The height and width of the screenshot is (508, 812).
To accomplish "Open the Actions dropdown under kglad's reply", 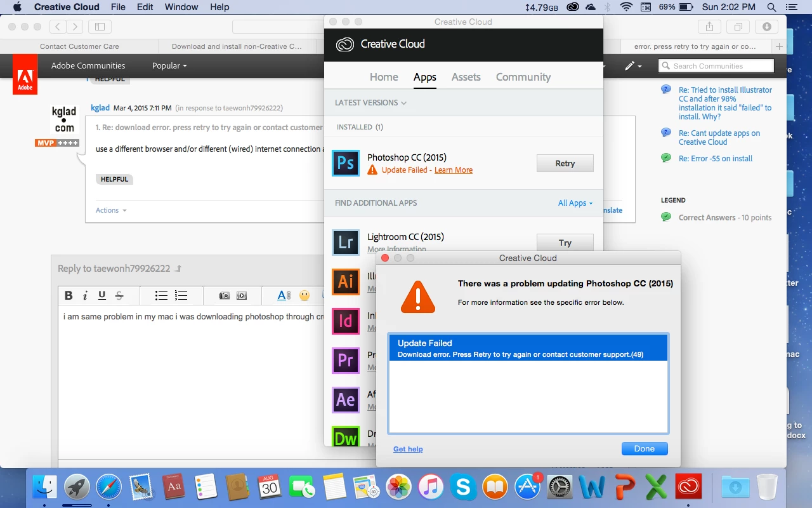I will point(111,210).
